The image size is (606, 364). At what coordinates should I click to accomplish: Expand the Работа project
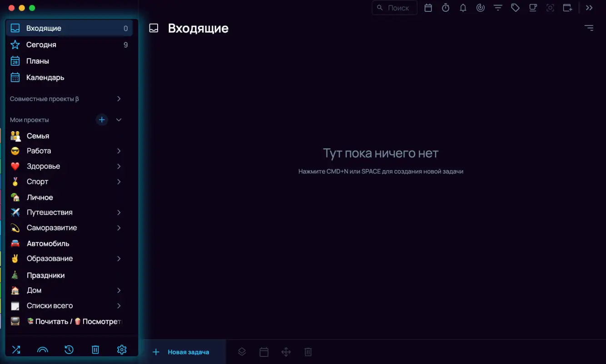point(119,151)
